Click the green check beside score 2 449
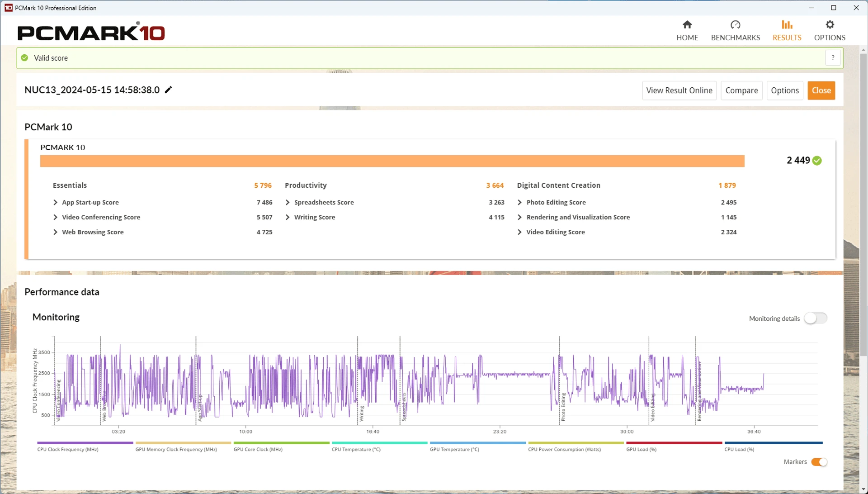Image resolution: width=868 pixels, height=494 pixels. 817,161
